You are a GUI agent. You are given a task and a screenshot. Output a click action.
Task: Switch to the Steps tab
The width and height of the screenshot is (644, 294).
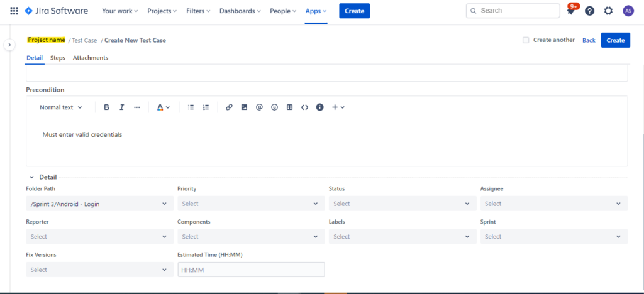pyautogui.click(x=58, y=58)
